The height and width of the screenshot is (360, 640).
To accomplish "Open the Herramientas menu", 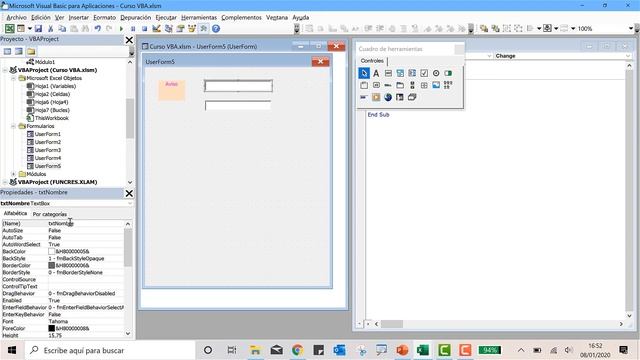I will [199, 18].
